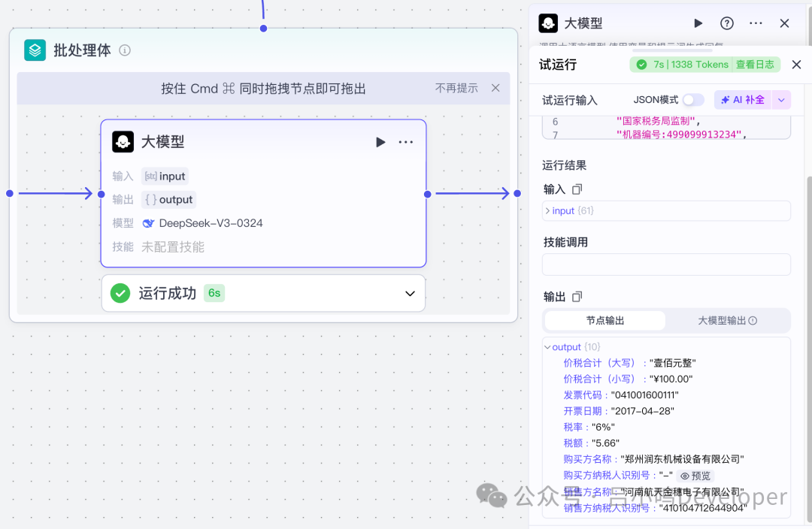
Task: Copy the 输入 run result
Action: point(577,189)
